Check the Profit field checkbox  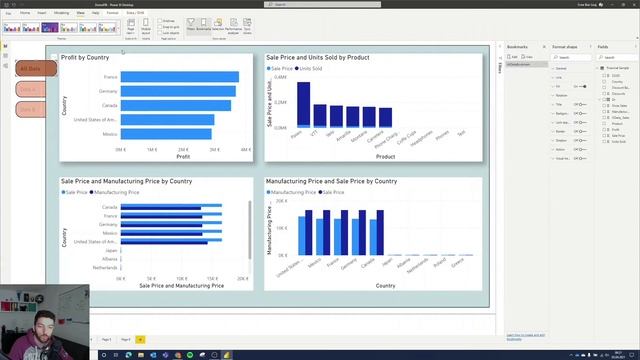tap(604, 129)
